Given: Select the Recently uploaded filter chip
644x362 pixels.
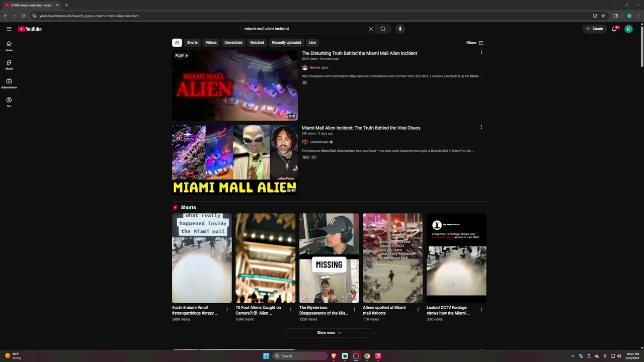Looking at the screenshot, I should tap(286, 43).
